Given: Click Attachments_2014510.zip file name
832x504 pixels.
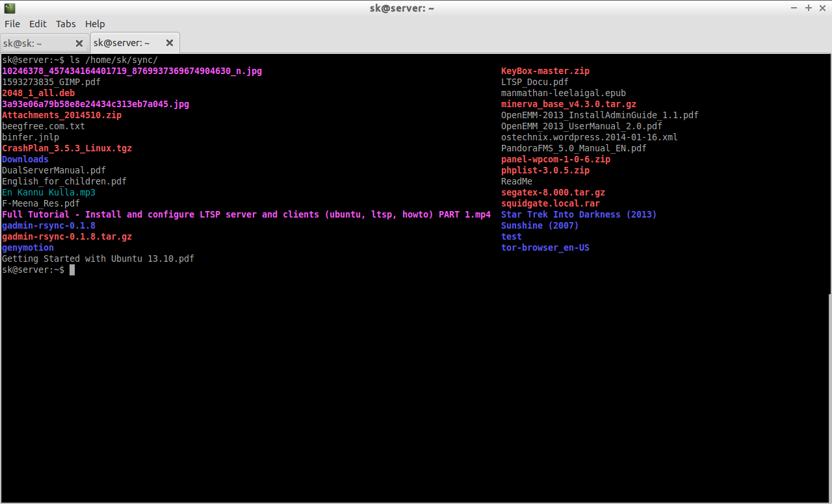Looking at the screenshot, I should pos(62,115).
